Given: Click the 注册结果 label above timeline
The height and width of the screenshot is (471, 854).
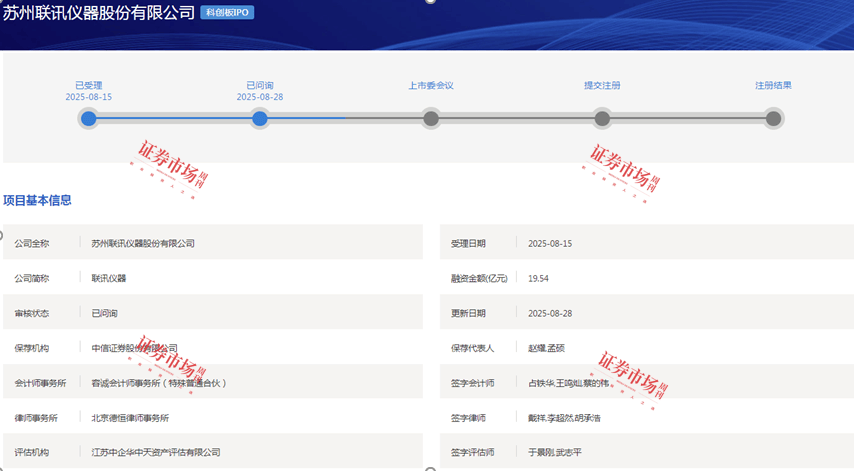Looking at the screenshot, I should 773,85.
